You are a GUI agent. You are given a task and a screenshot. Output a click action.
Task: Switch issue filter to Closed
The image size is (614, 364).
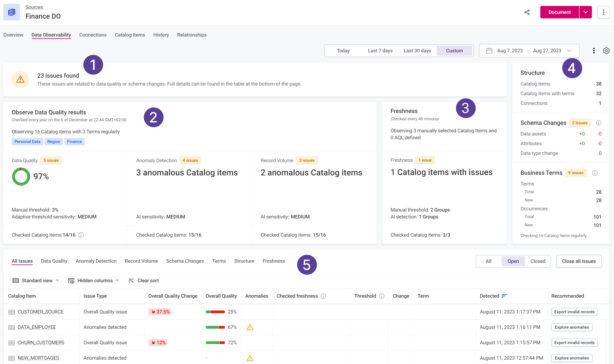[x=538, y=261]
